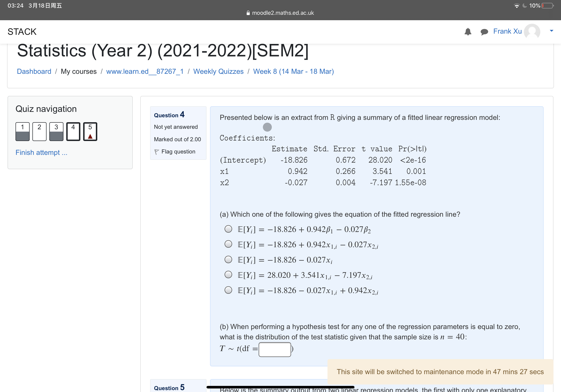
Task: Open the notifications bell icon
Action: pos(468,32)
